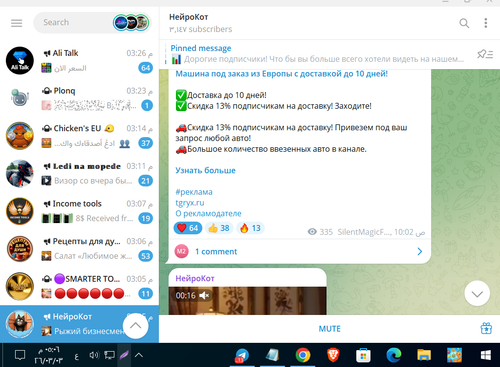Toggle the fire reaction with 13
Viewport: 500px width, 367px height.
[250, 228]
